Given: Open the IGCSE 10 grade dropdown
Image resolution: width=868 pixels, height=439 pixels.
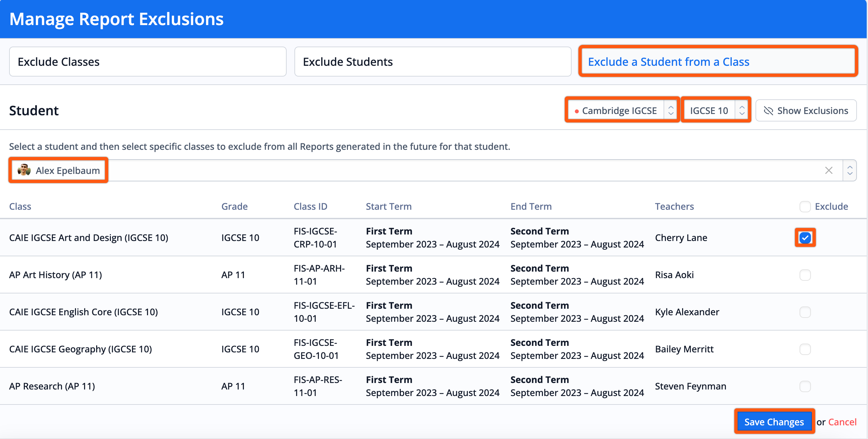Looking at the screenshot, I should point(716,110).
